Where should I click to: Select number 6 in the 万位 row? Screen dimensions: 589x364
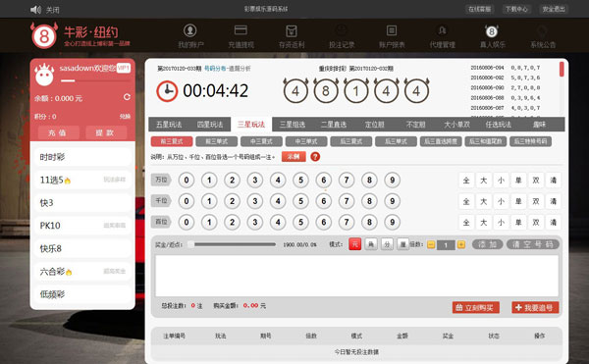[x=323, y=181]
